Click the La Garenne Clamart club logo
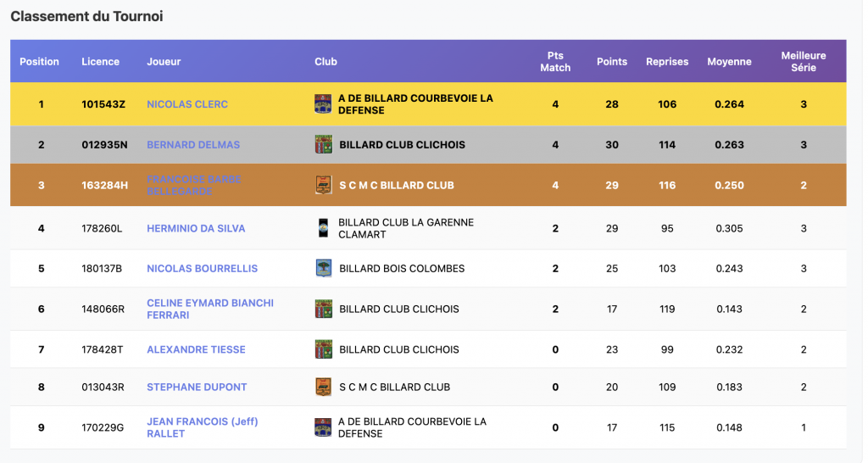This screenshot has height=463, width=868. click(x=322, y=228)
